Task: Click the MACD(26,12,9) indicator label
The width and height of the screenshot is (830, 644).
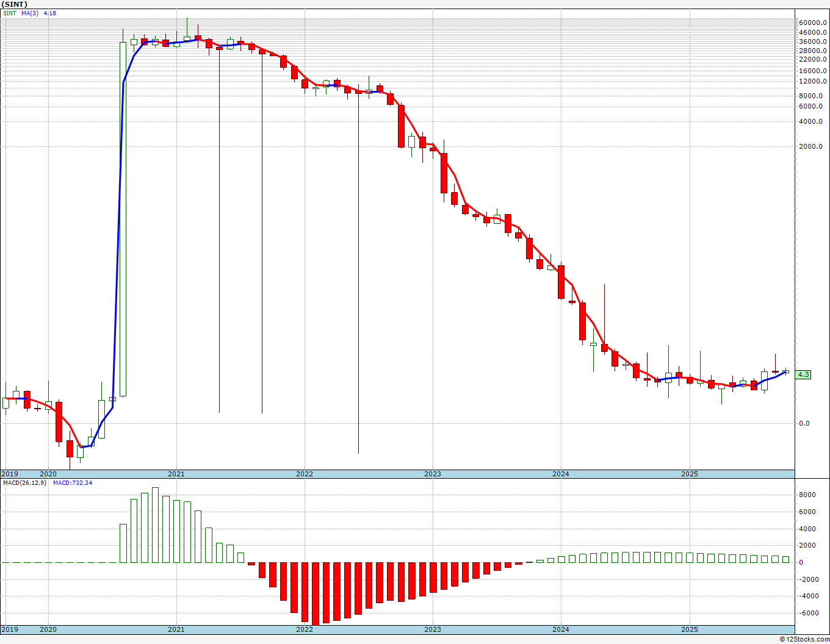Action: (26, 483)
